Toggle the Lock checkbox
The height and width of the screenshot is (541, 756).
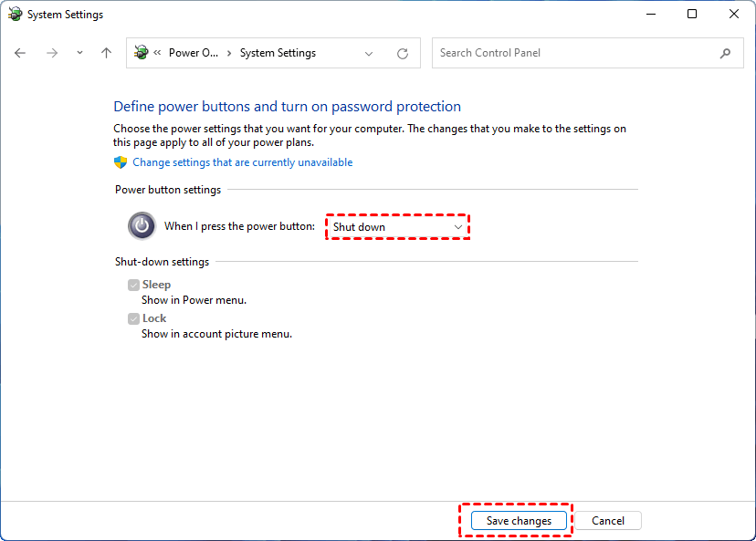point(134,318)
